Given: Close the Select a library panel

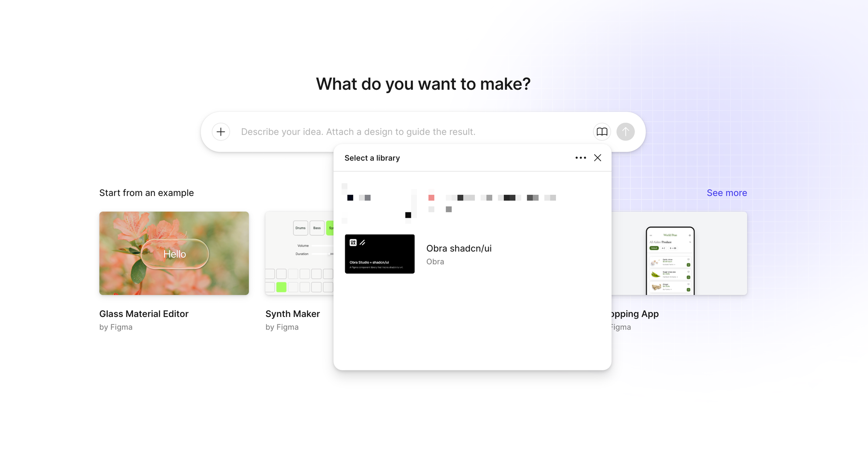Looking at the screenshot, I should tap(598, 158).
